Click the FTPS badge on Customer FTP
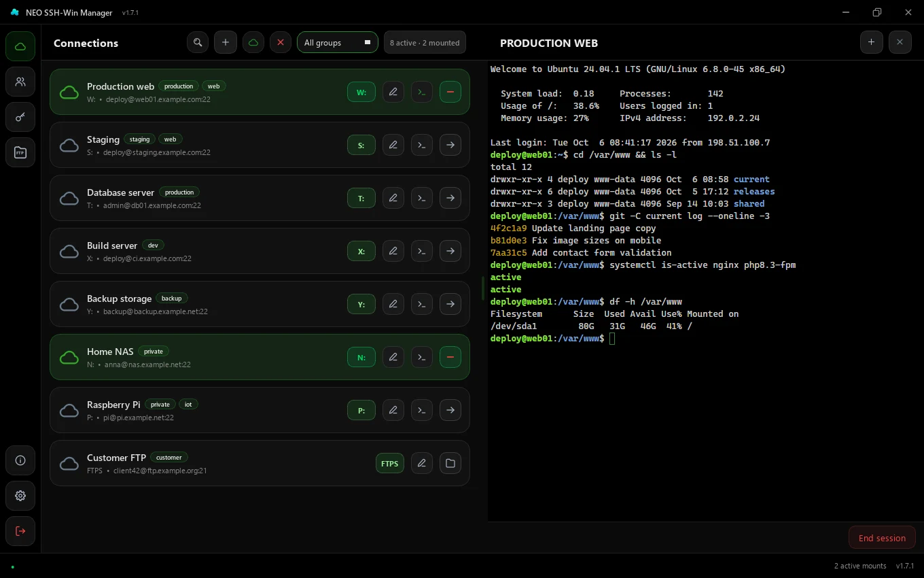Viewport: 924px width, 578px height. click(x=390, y=463)
